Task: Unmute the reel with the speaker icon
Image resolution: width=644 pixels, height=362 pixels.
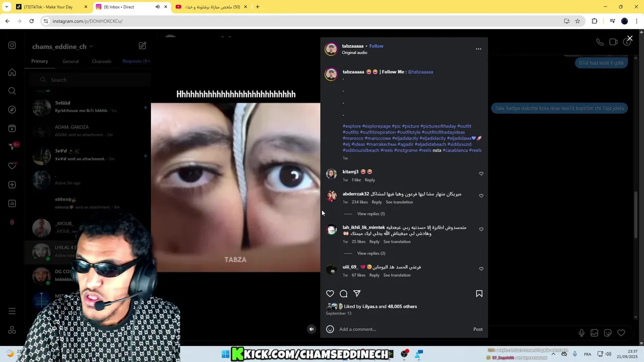Action: pos(311,329)
